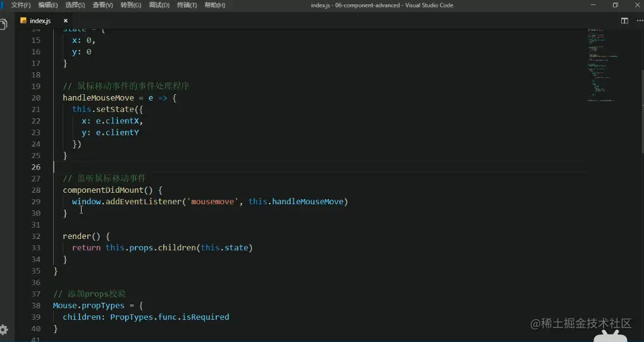Click the x: 0, text on line 15

click(x=84, y=40)
